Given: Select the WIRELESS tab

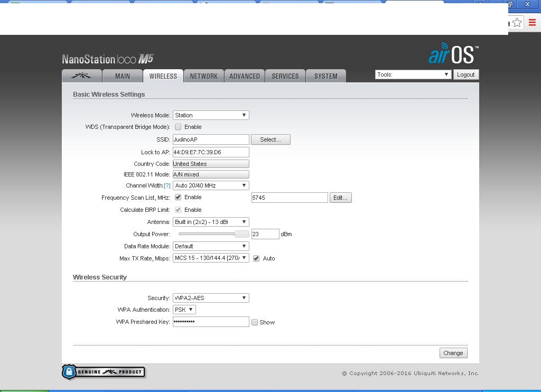Looking at the screenshot, I should (163, 76).
